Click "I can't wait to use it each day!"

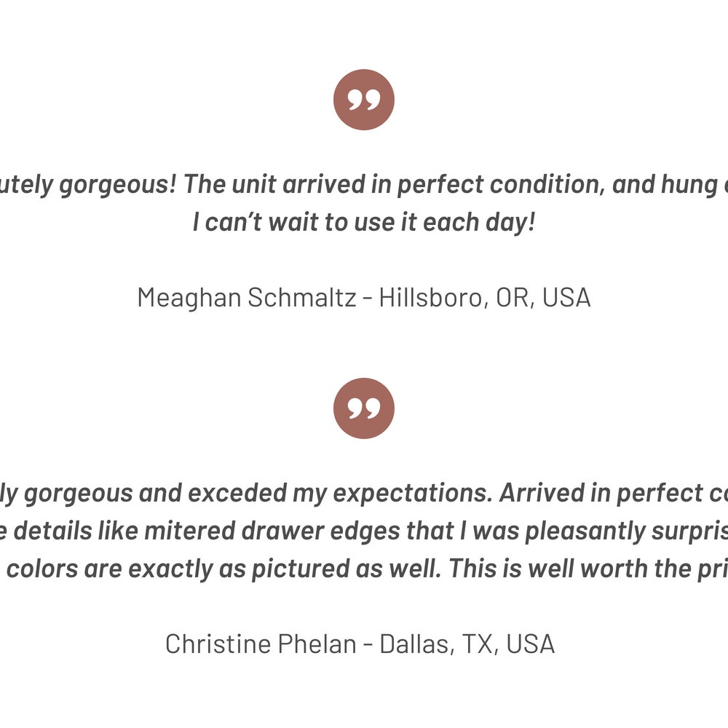[x=364, y=222]
